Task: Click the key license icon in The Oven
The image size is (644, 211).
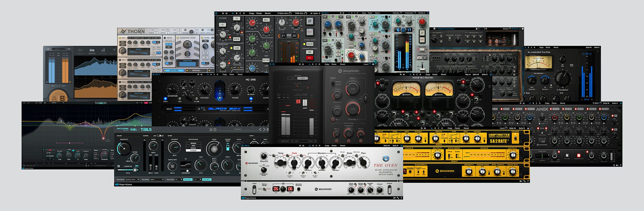Action: (395, 198)
